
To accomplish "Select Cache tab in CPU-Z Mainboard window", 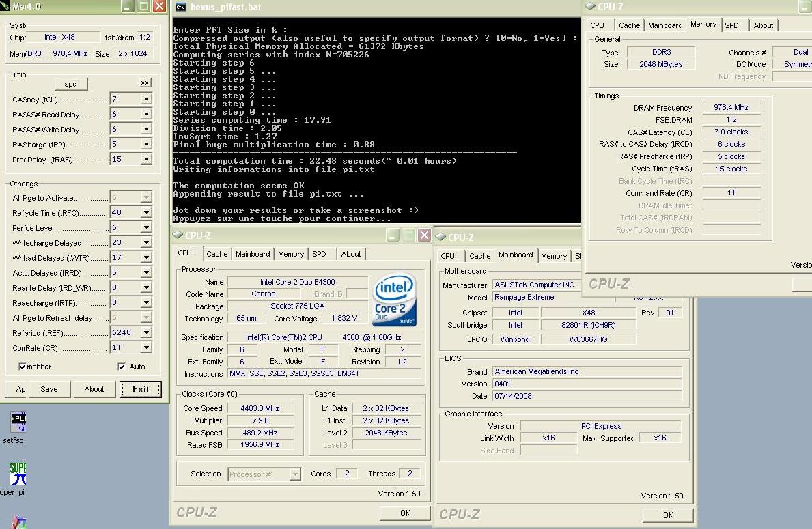I will 479,256.
